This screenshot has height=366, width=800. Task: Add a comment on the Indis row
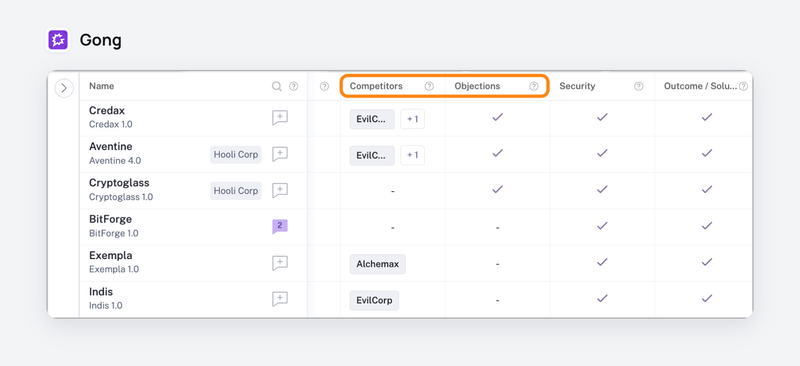point(280,299)
